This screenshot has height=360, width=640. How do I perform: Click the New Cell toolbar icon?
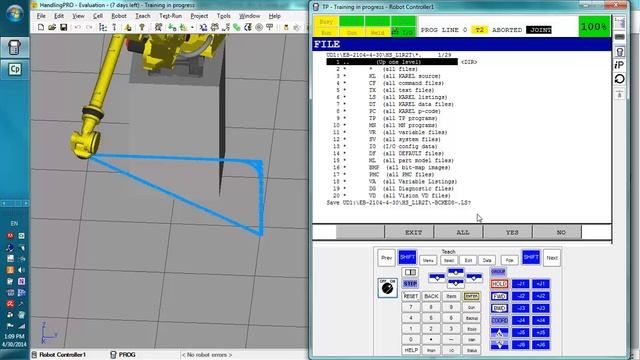pos(41,27)
